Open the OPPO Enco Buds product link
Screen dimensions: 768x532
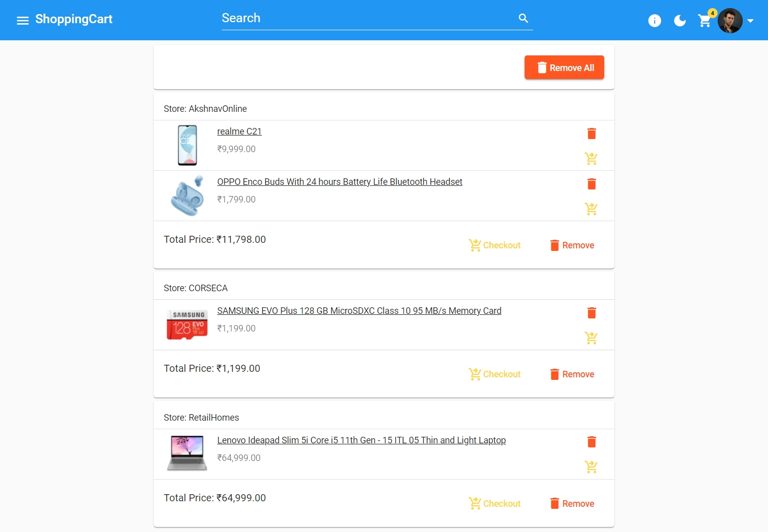tap(340, 182)
